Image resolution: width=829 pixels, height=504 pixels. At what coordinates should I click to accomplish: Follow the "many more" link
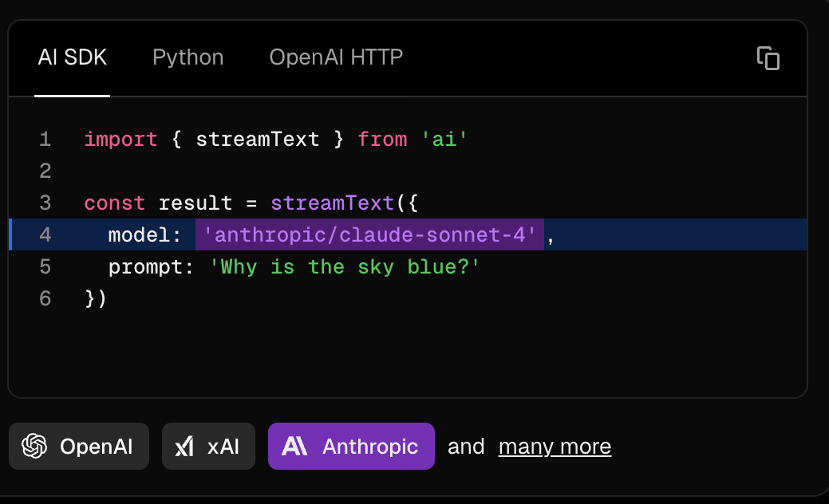coord(555,447)
